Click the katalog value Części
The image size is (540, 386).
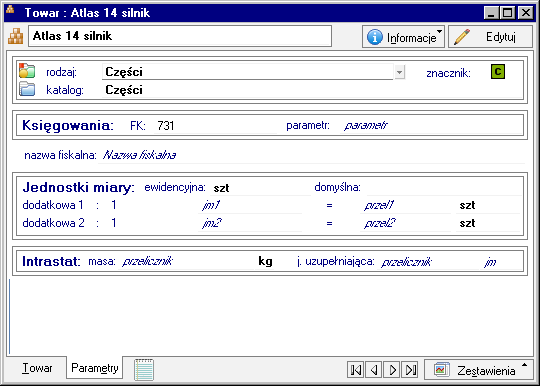click(x=124, y=90)
